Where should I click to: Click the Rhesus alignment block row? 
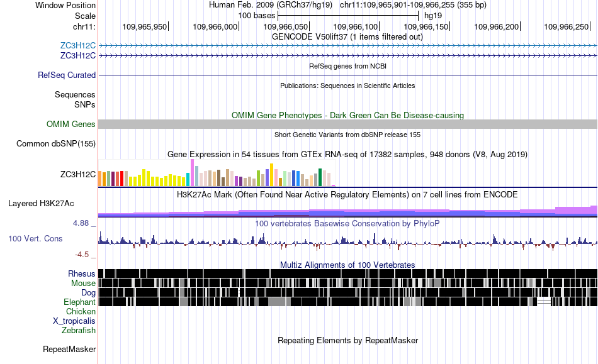[x=348, y=273]
